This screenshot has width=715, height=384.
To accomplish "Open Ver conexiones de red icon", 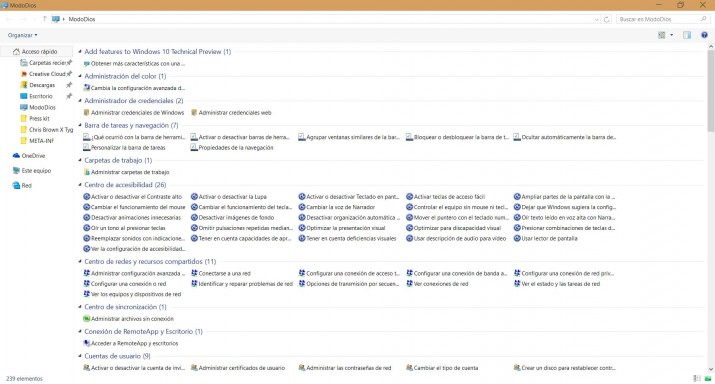I will point(409,284).
